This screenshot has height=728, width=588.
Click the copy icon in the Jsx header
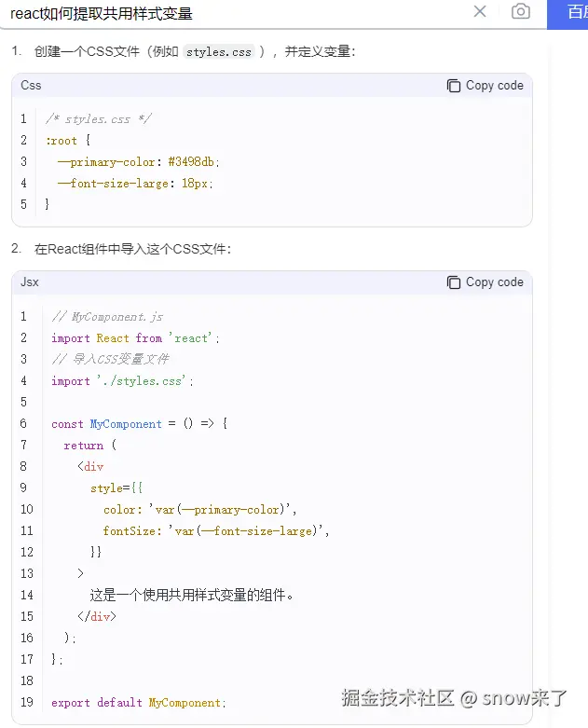tap(454, 282)
